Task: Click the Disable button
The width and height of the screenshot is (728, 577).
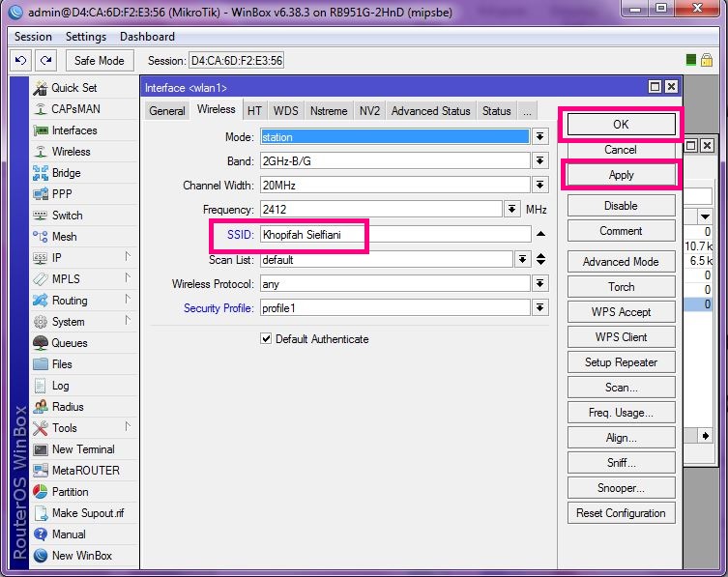Action: (x=622, y=206)
